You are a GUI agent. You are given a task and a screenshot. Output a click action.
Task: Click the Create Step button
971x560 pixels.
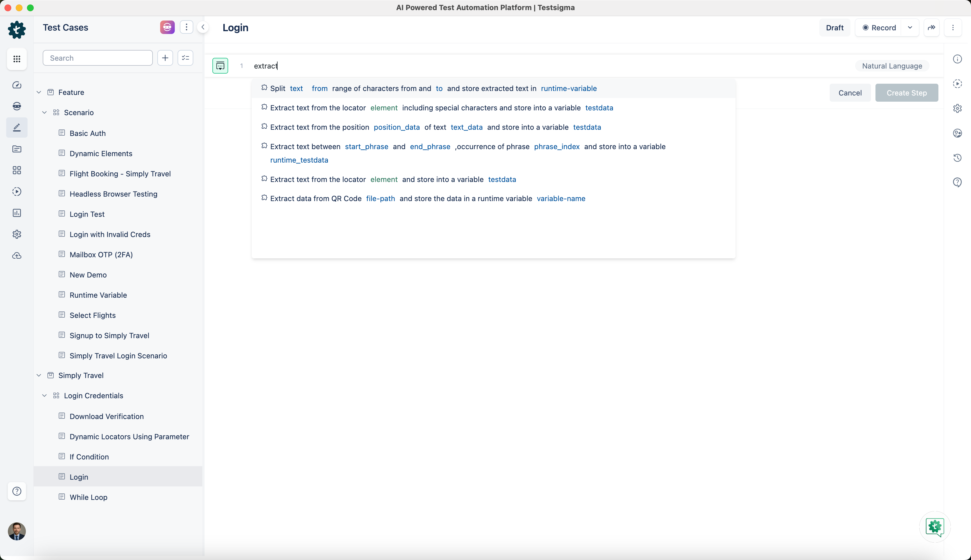[x=906, y=93]
